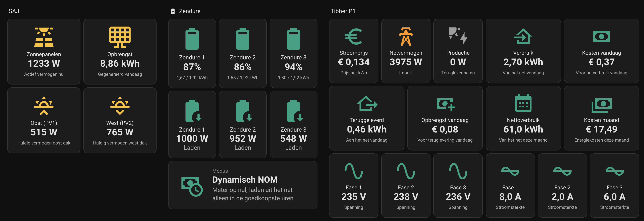Click the Fase 3 current Stroomsterkte icon

(x=614, y=171)
